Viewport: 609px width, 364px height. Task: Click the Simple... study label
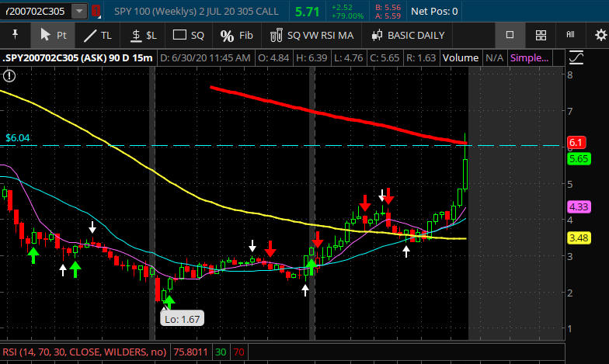(529, 57)
